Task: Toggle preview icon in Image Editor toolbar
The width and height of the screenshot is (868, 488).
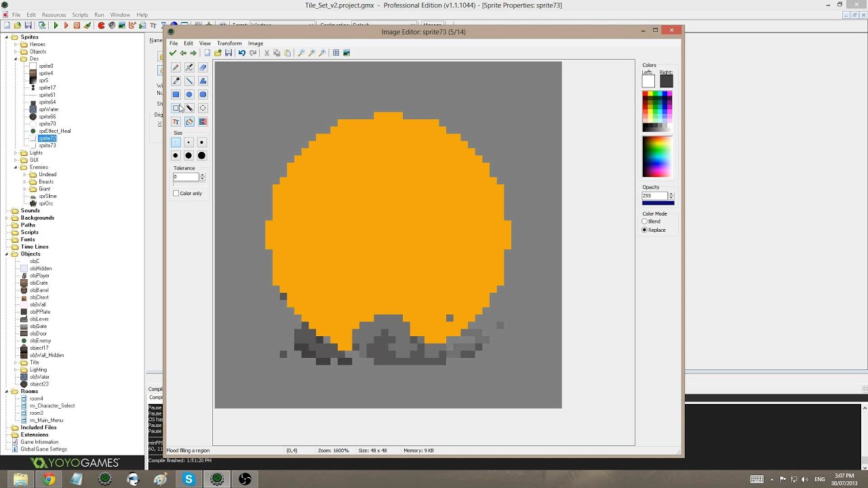Action: pos(347,53)
